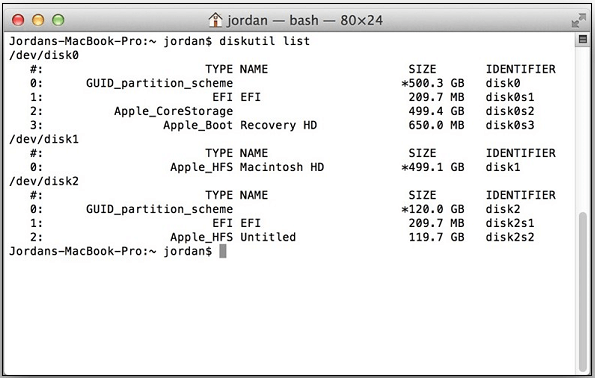Click the 209.7 MB size on disk2s1 row
The width and height of the screenshot is (595, 378).
pyautogui.click(x=436, y=223)
